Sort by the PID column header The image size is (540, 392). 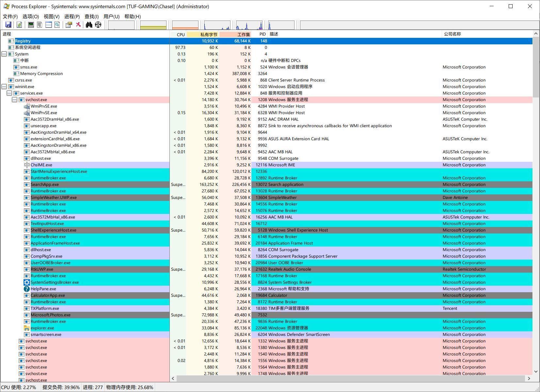(260, 34)
